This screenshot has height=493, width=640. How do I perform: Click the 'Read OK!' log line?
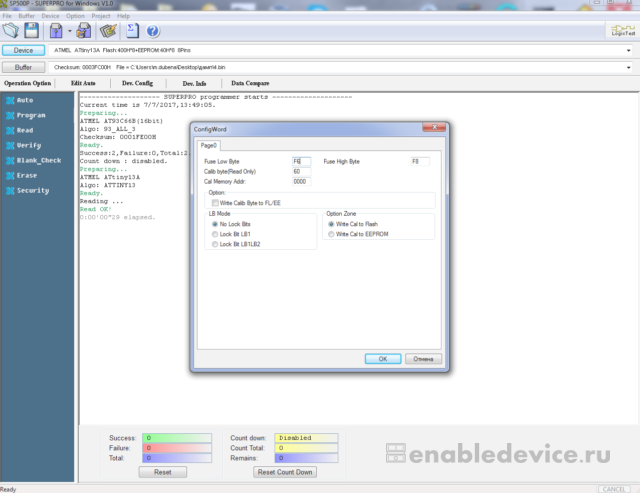click(x=96, y=209)
